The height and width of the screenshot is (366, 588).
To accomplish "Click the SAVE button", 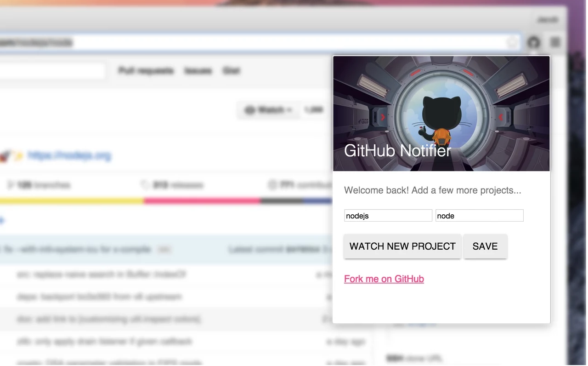I will [x=485, y=246].
